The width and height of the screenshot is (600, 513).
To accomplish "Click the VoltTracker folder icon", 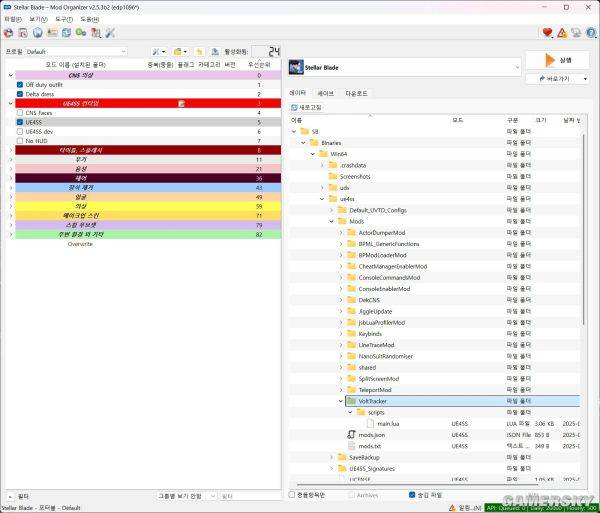I will coord(351,401).
